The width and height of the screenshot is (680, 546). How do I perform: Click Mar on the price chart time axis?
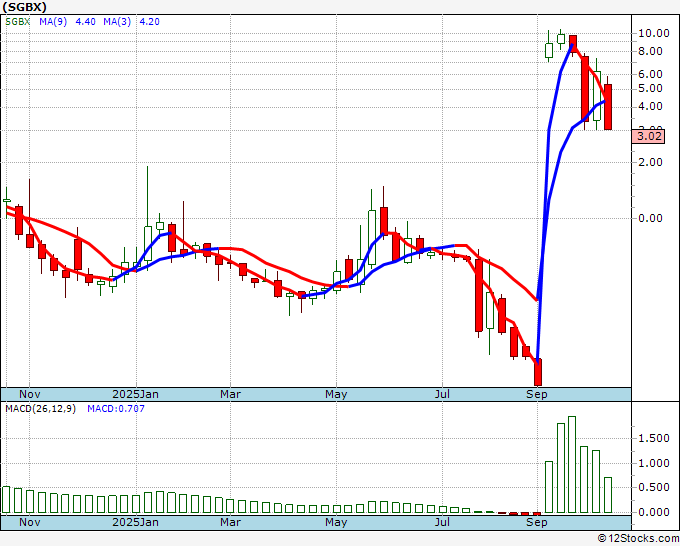[x=230, y=394]
